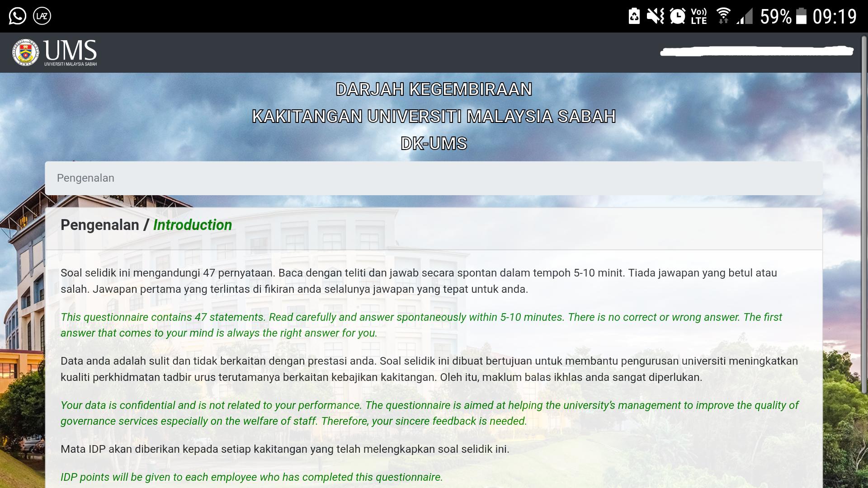Click the 'Your data is confidential' paragraph
Viewport: 868px width, 488px height.
(429, 413)
